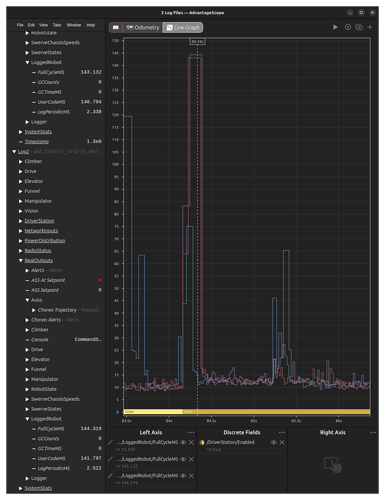Screen dimensions: 385x500
Task: Expand the Choreo Alerts entry
Action: pyautogui.click(x=27, y=320)
